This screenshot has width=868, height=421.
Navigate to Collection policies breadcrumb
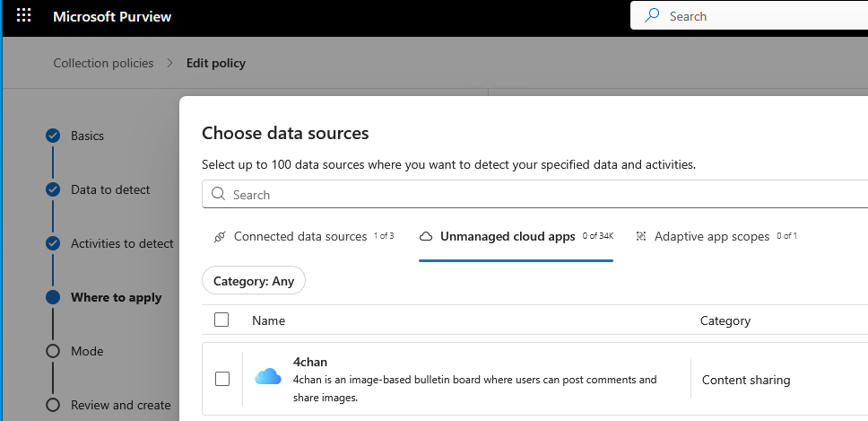click(x=103, y=63)
